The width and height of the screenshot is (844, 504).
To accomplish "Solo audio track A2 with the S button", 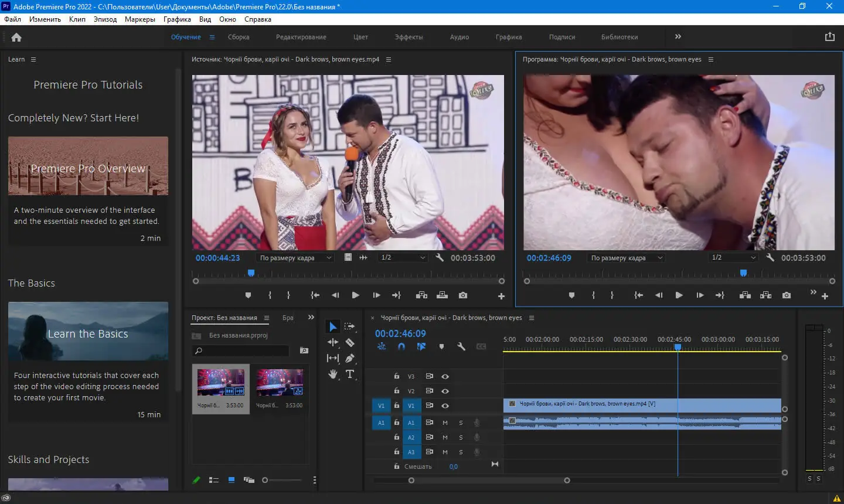I will [461, 437].
